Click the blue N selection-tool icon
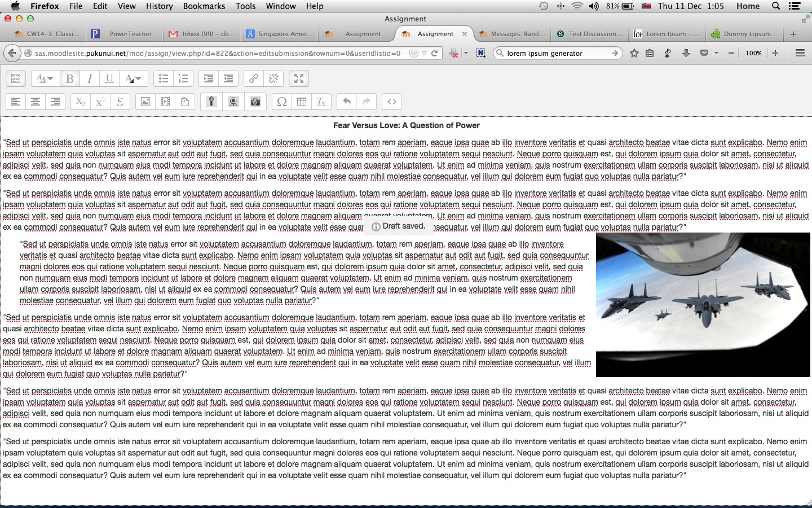This screenshot has width=812, height=508. click(480, 53)
